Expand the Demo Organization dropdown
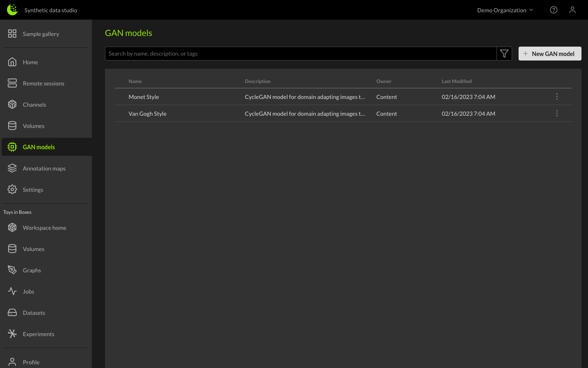588x368 pixels. point(505,10)
